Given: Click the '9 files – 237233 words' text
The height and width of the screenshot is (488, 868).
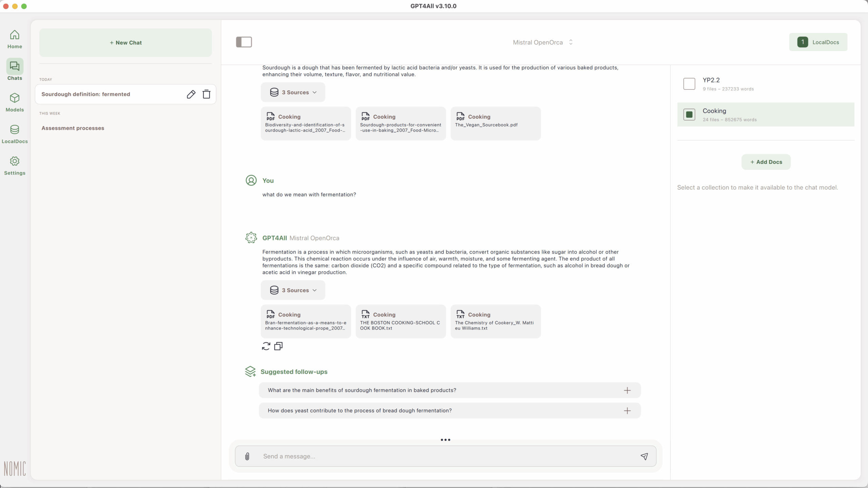Looking at the screenshot, I should coord(728,89).
